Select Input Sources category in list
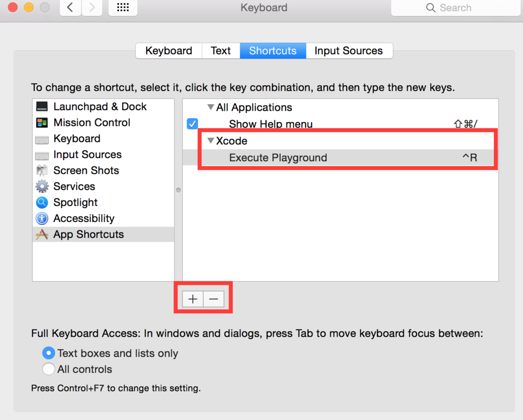523x420 pixels. (x=103, y=154)
